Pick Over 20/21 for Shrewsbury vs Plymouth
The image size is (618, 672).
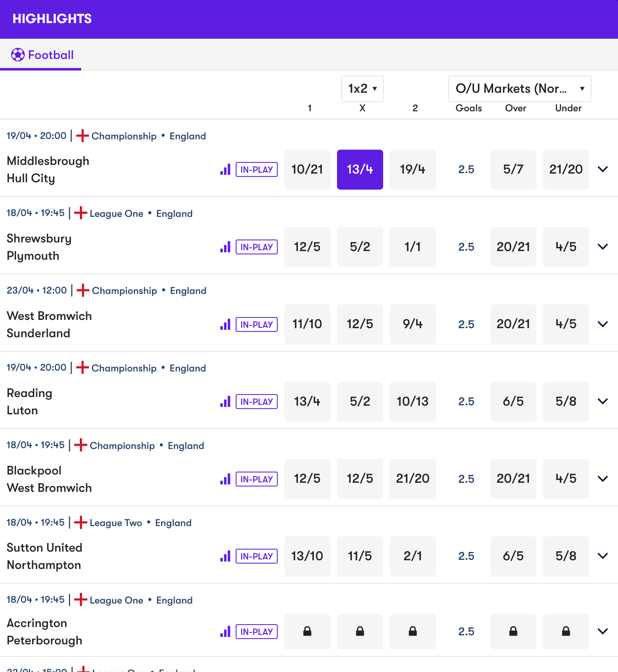point(513,247)
